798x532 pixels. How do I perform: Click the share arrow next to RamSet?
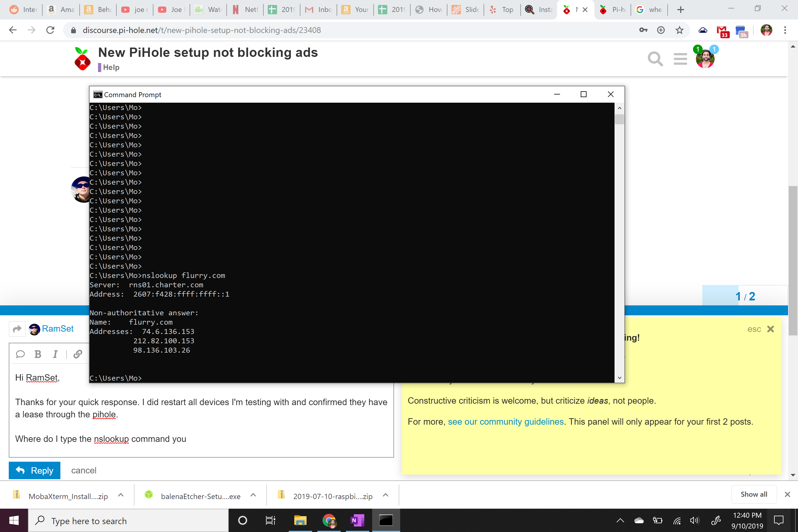(17, 328)
